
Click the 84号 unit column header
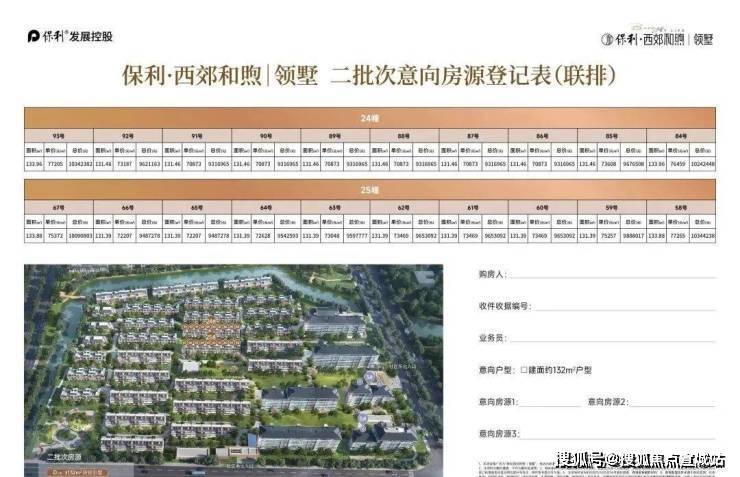(680, 133)
